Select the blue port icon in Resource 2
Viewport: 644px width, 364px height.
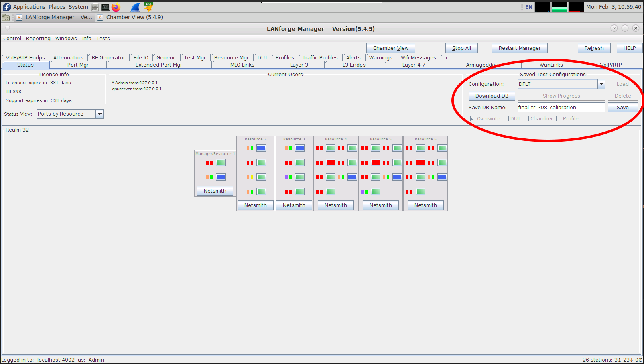pos(261,148)
